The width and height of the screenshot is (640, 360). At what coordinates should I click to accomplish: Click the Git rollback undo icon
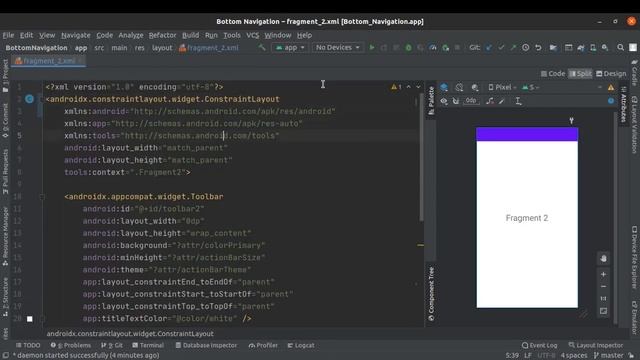pyautogui.click(x=538, y=48)
